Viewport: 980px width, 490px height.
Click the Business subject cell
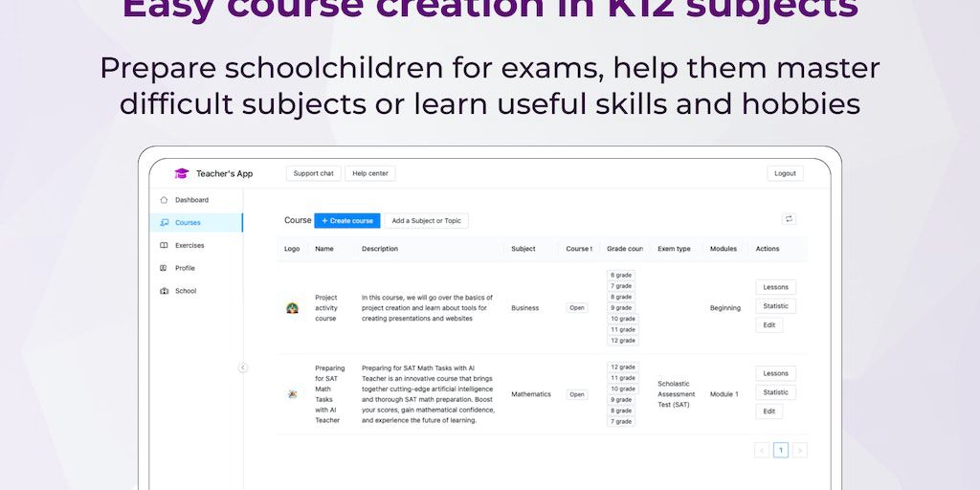click(525, 308)
